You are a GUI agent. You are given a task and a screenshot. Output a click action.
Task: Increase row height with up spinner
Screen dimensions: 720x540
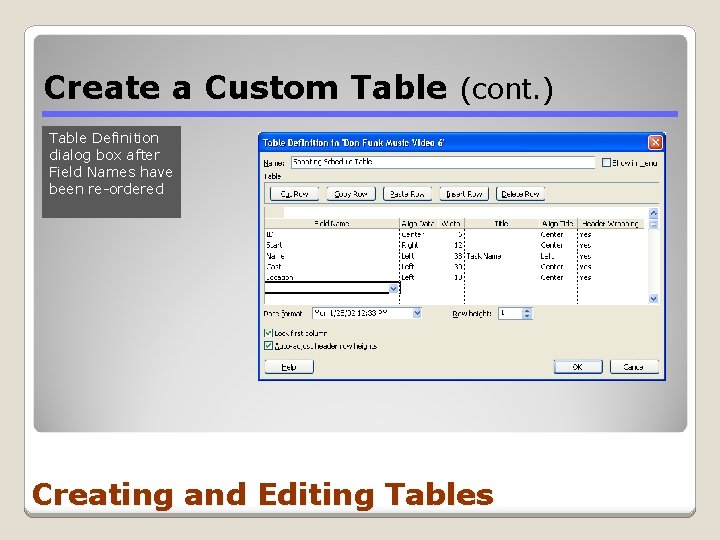[527, 310]
